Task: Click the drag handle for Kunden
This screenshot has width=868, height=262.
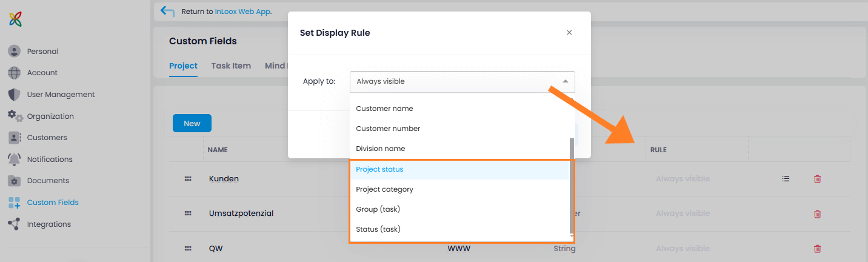Action: click(x=188, y=179)
